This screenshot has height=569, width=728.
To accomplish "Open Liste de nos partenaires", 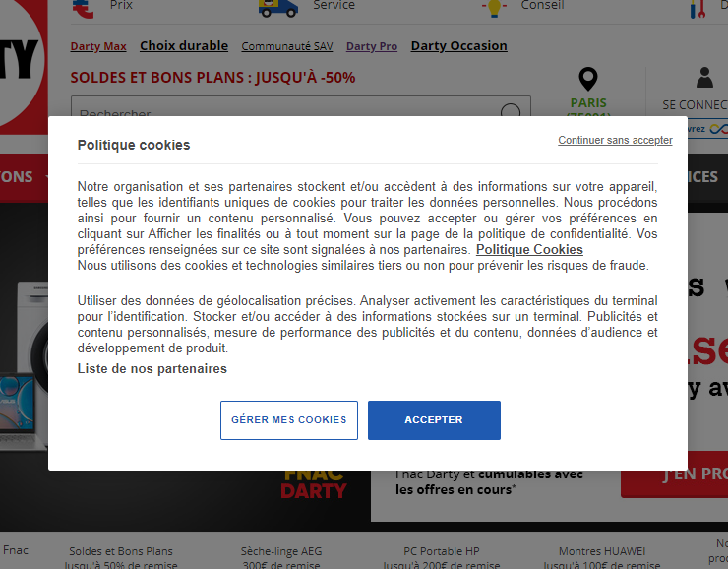I will (x=152, y=369).
